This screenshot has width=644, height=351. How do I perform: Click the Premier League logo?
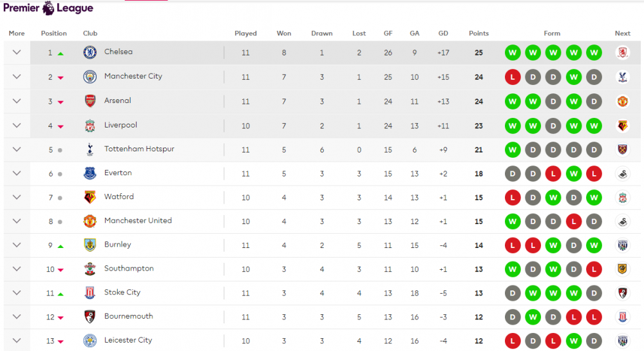(48, 8)
